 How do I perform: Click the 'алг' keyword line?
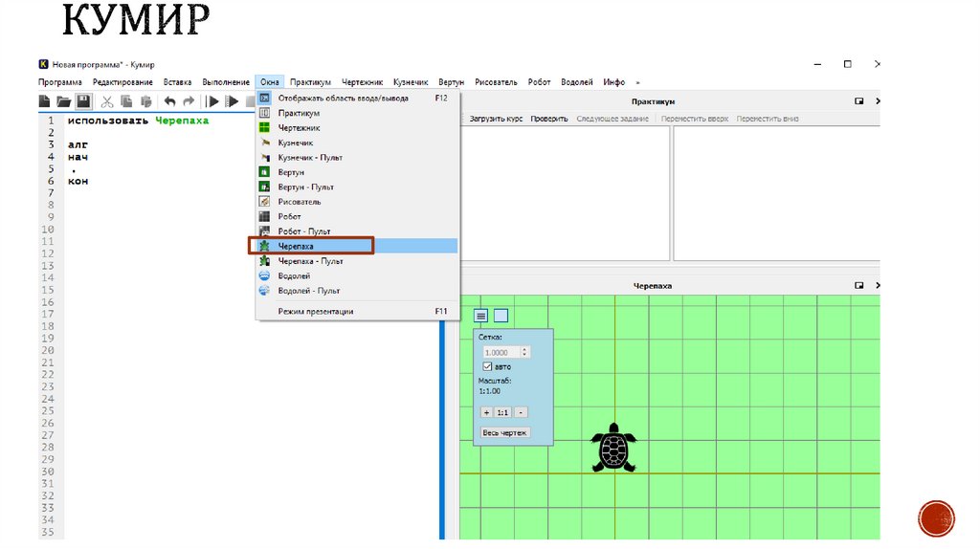tap(78, 144)
